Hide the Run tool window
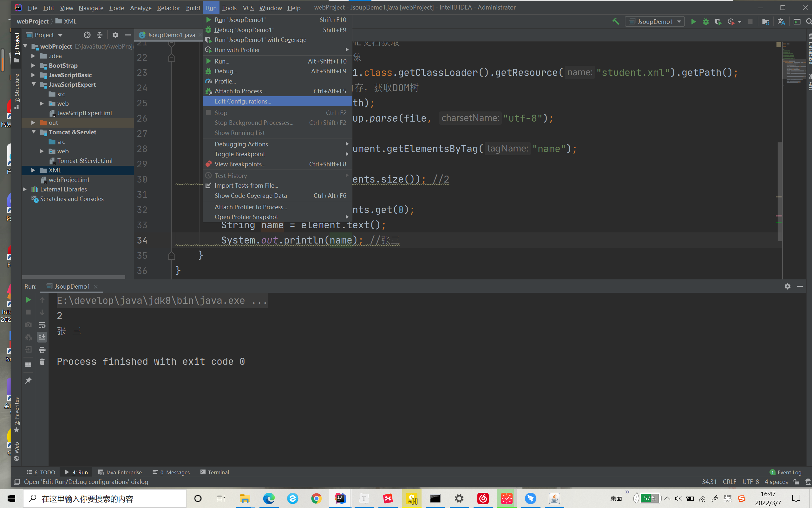812x508 pixels. coord(800,286)
